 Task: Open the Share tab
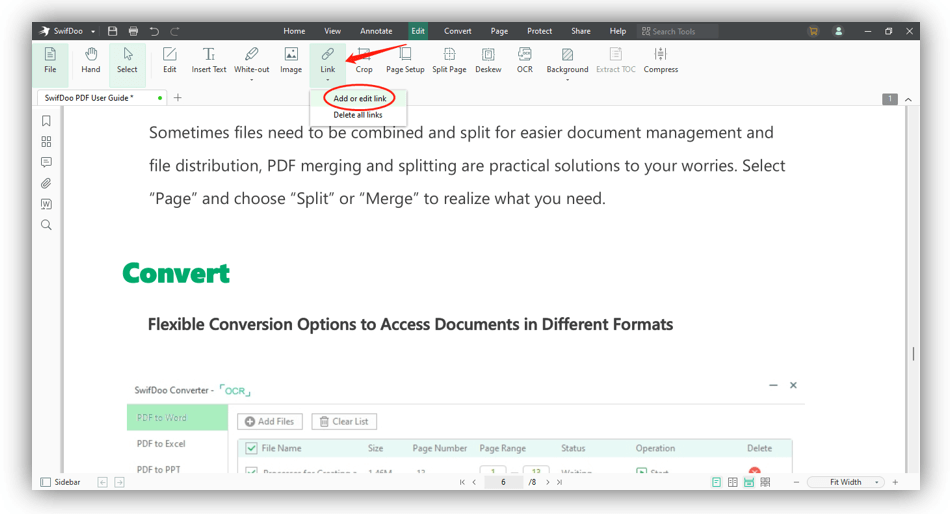pyautogui.click(x=580, y=31)
